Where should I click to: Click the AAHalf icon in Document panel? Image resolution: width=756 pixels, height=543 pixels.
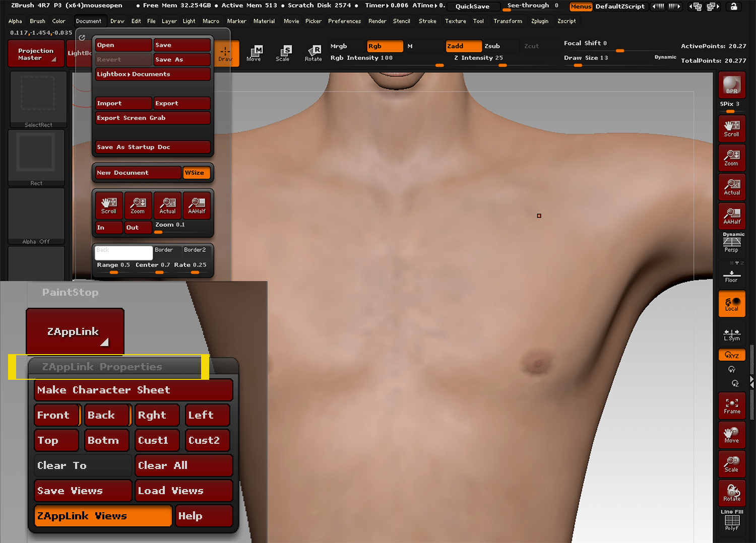(197, 206)
